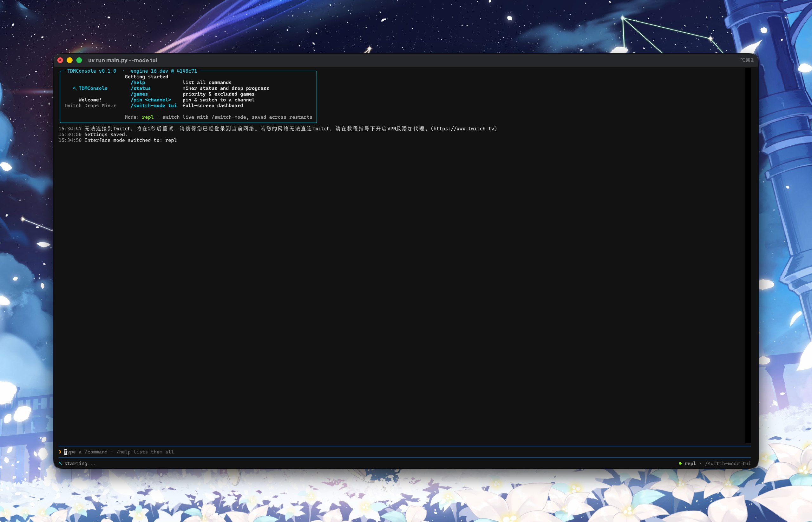Click the green dot repl mode indicator
Viewport: 812px width, 522px height.
tap(680, 463)
